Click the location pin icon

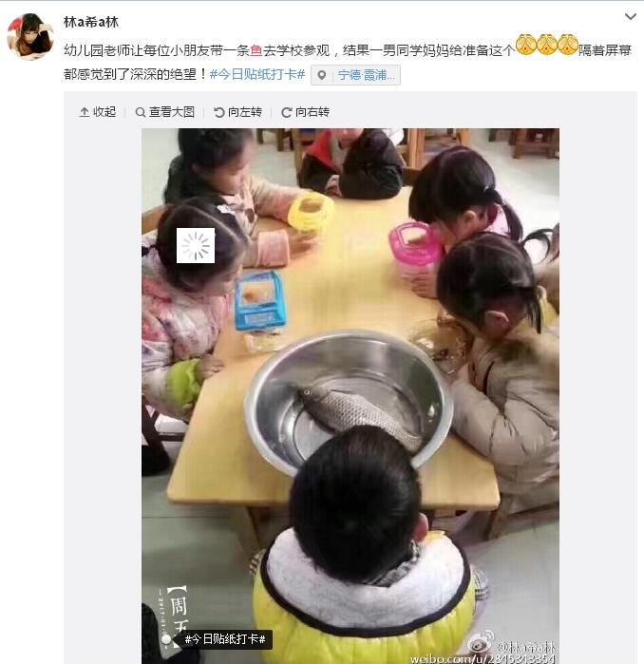[322, 75]
